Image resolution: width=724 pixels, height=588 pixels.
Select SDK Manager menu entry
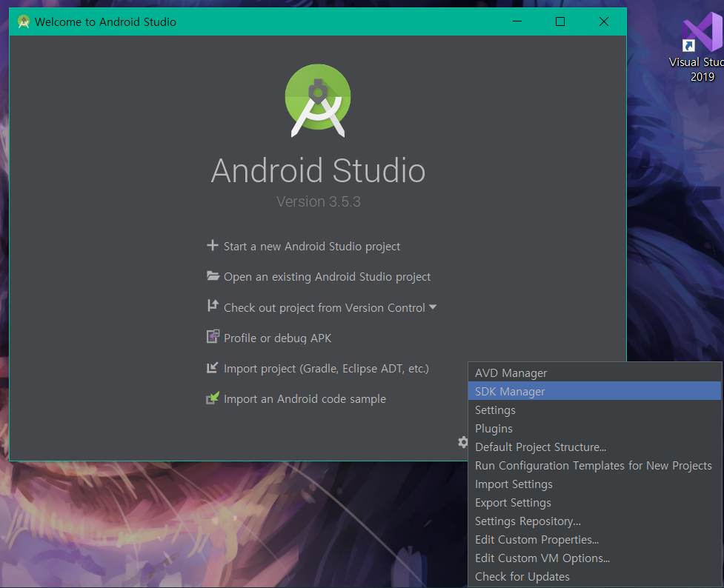(594, 392)
